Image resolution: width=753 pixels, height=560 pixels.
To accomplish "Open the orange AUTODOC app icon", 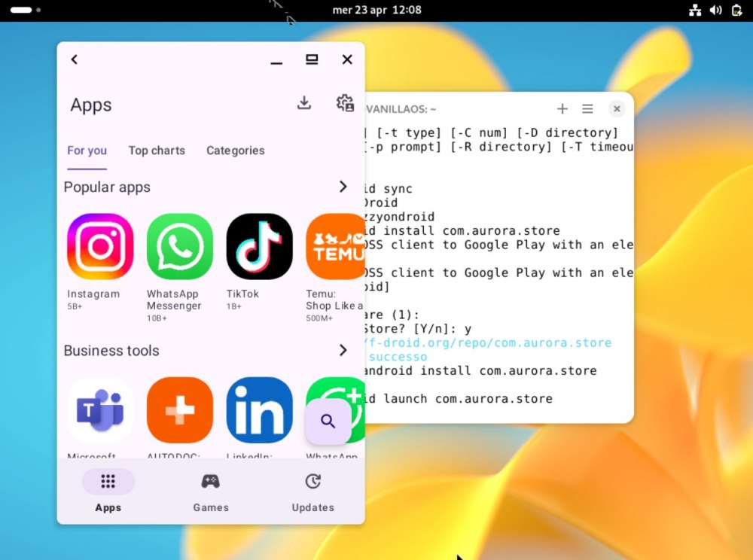I will coord(180,409).
